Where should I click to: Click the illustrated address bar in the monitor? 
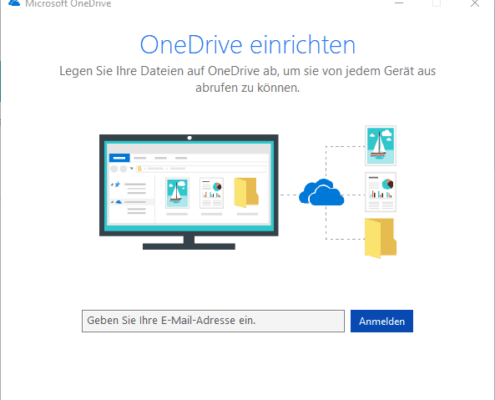coord(201,169)
